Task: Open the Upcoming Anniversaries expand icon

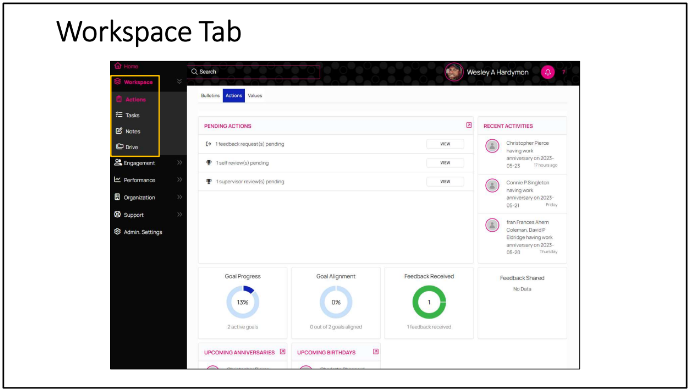Action: (x=283, y=352)
